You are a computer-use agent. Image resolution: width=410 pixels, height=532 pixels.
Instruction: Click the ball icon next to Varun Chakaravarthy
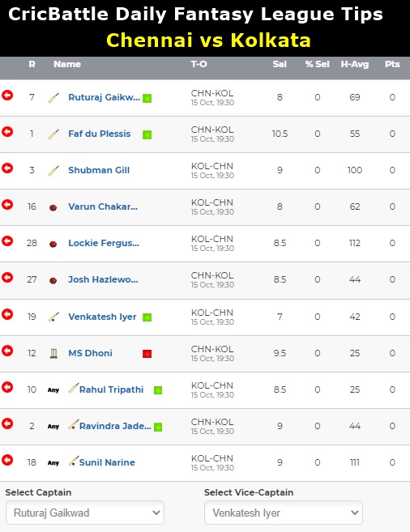tap(53, 207)
